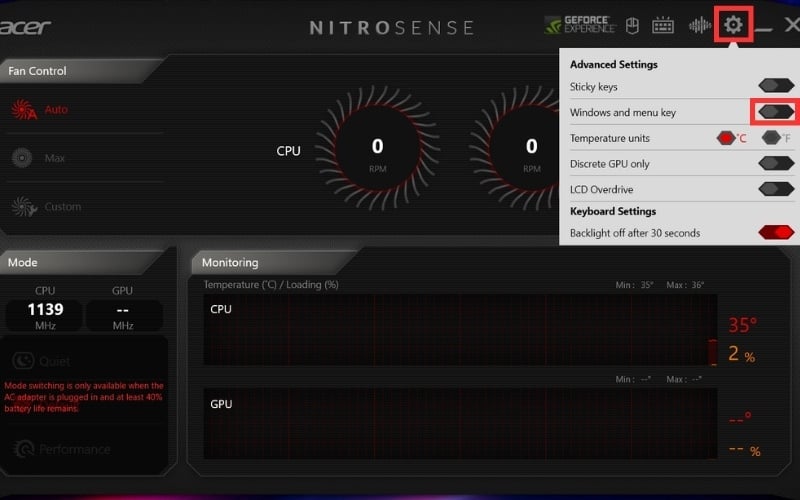Turn on Discrete GPU only
Viewport: 800px width, 500px height.
(776, 163)
